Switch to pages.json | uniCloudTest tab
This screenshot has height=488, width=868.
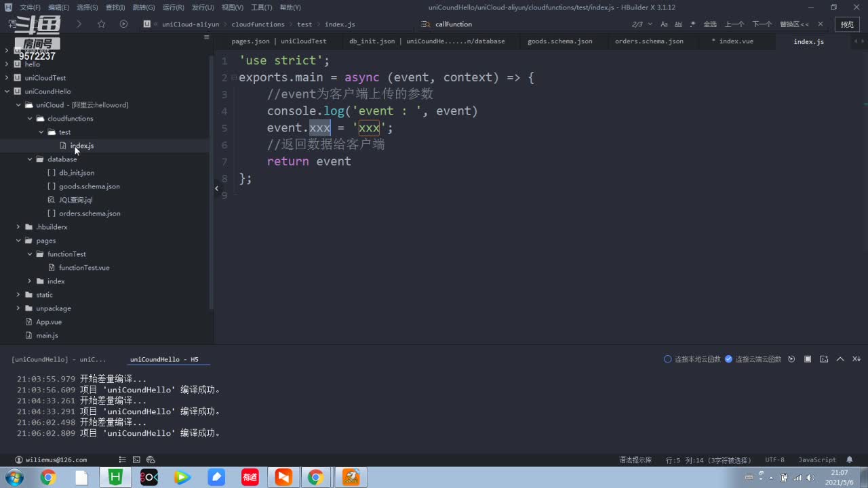point(279,41)
